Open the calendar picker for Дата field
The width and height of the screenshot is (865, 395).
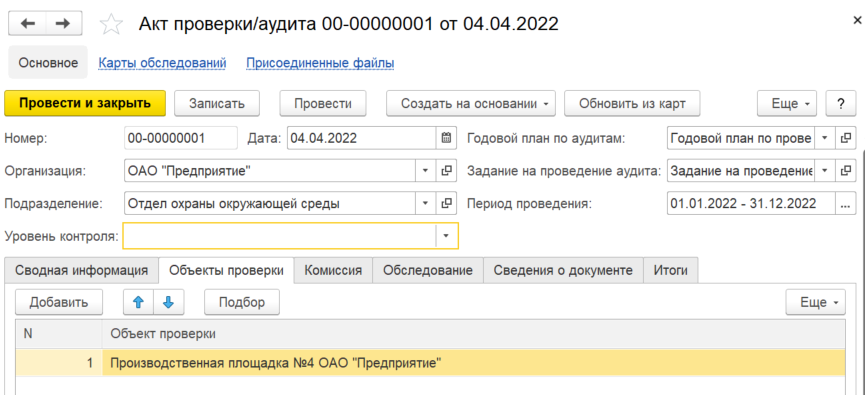coord(446,138)
